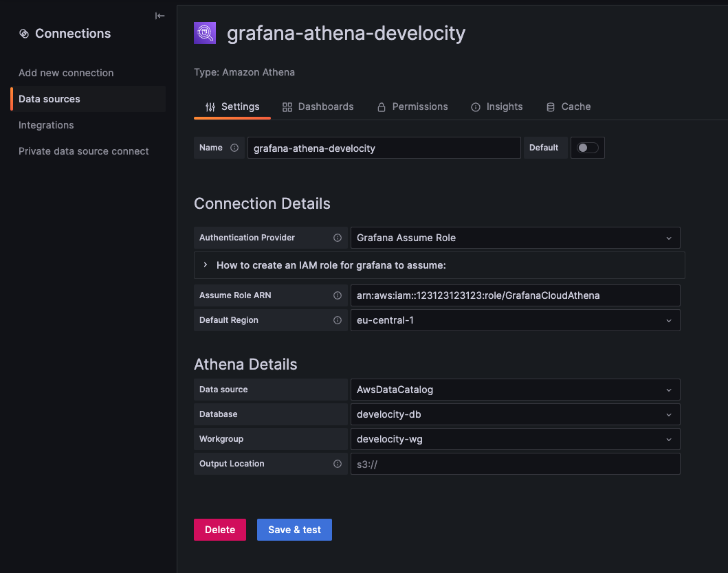Click the Delete button
The image size is (728, 573).
click(x=219, y=530)
